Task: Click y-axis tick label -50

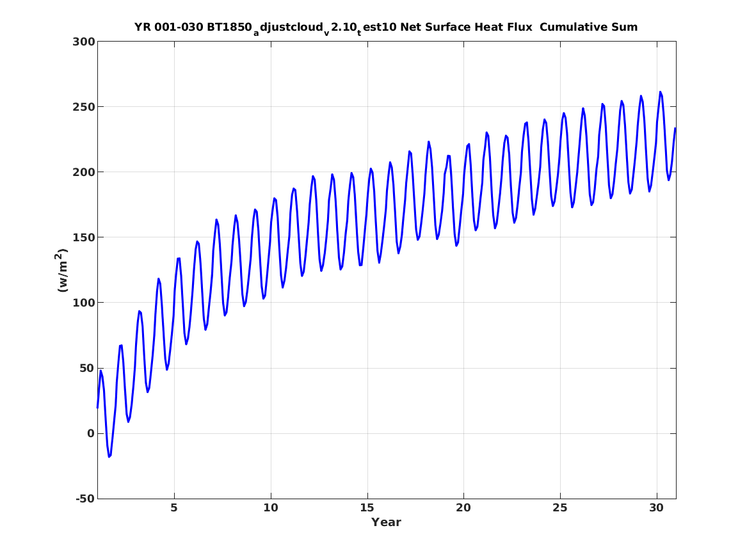Action: click(85, 499)
